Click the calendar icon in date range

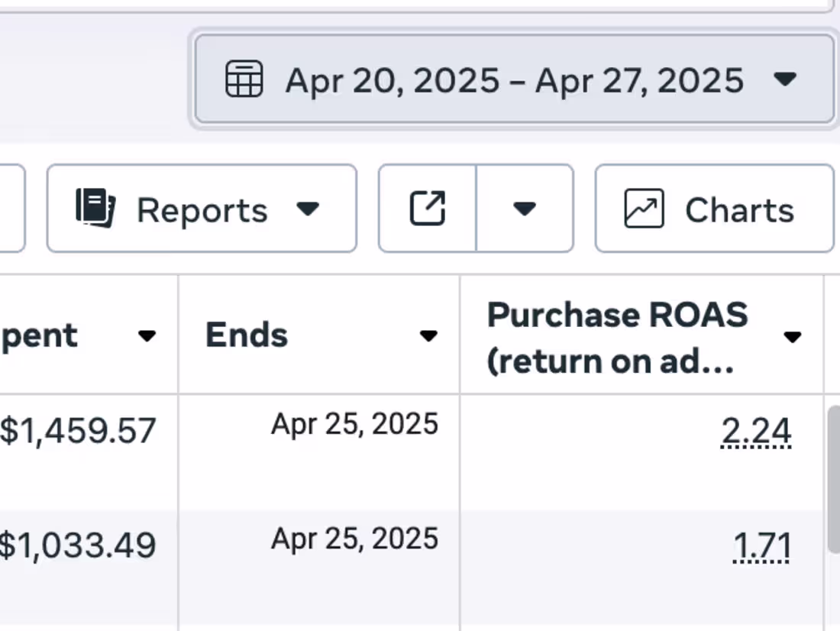point(244,79)
